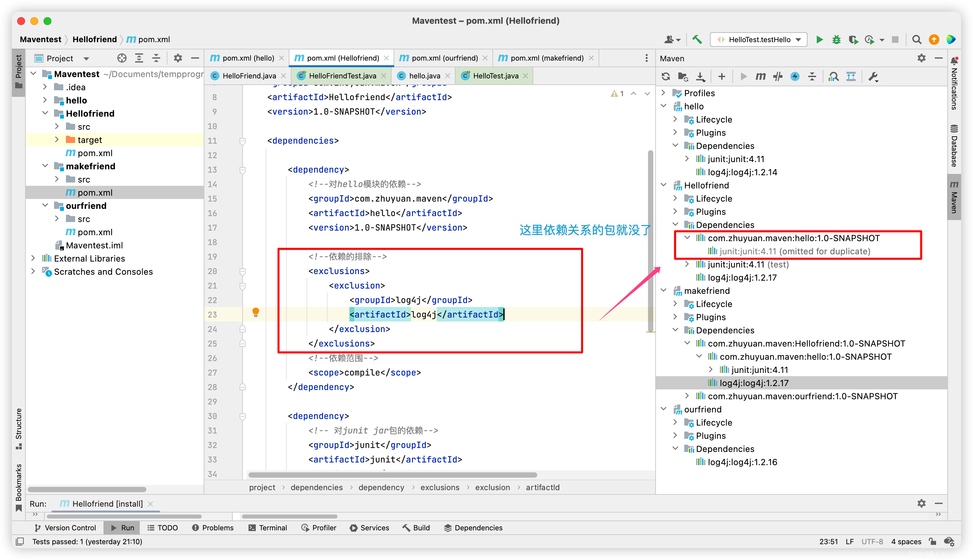Click exclusions in editor breadcrumb bar
This screenshot has width=973, height=560.
pyautogui.click(x=440, y=487)
